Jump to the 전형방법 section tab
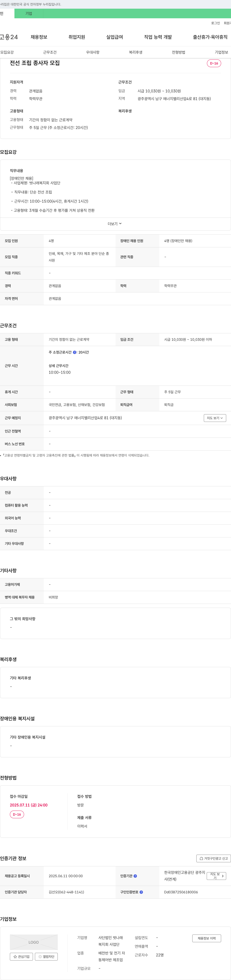Image resolution: width=231 pixels, height=980 pixels. tap(179, 52)
